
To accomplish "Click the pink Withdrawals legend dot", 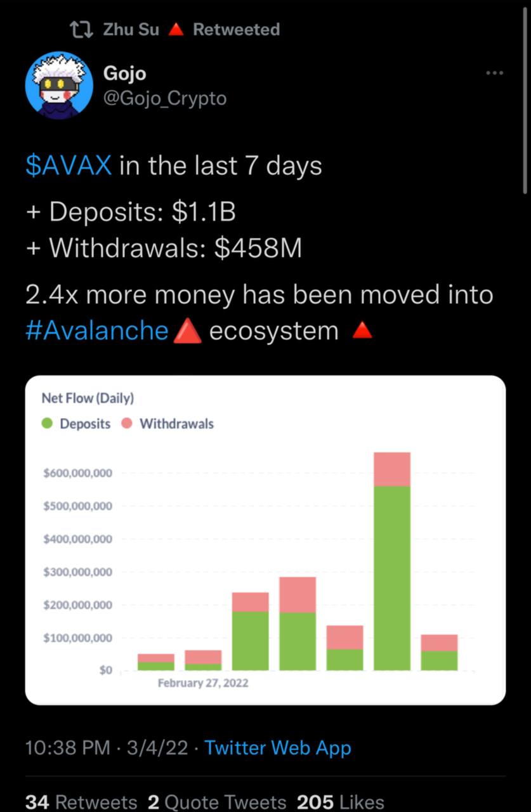I will click(x=126, y=424).
